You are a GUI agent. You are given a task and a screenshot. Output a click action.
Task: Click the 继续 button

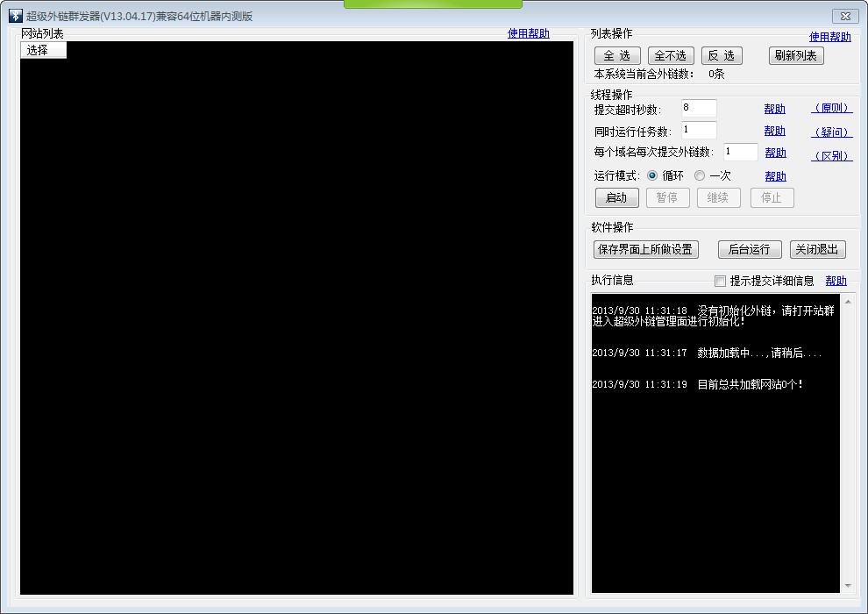(719, 197)
